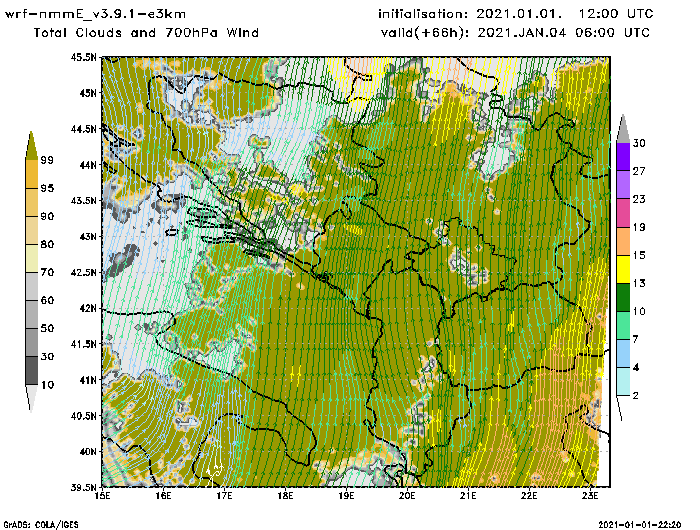Image resolution: width=700 pixels, height=530 pixels.
Task: Click the dark green 10–13 wind legend swatch
Action: click(x=623, y=297)
